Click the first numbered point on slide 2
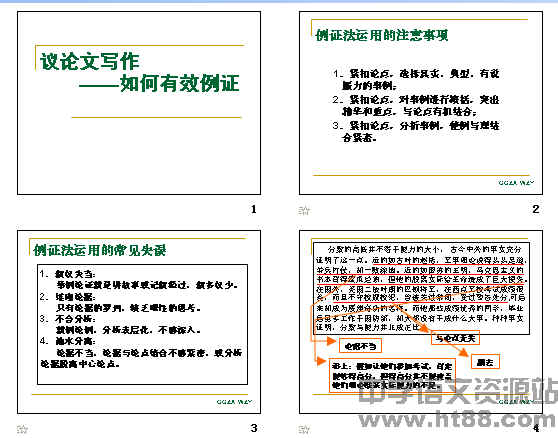 click(416, 79)
